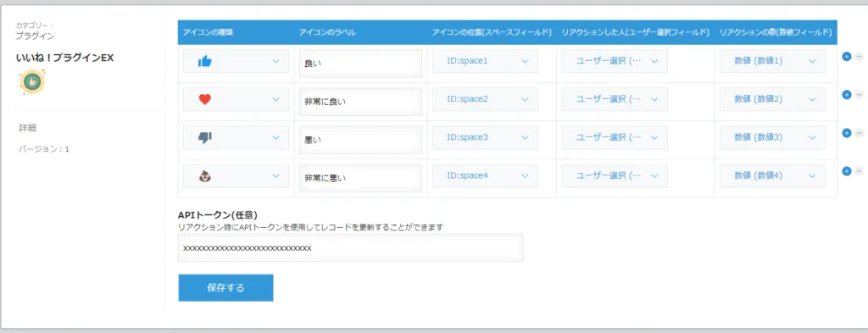
Task: Open the thumbs-down icon type dropdown
Action: tap(236, 138)
